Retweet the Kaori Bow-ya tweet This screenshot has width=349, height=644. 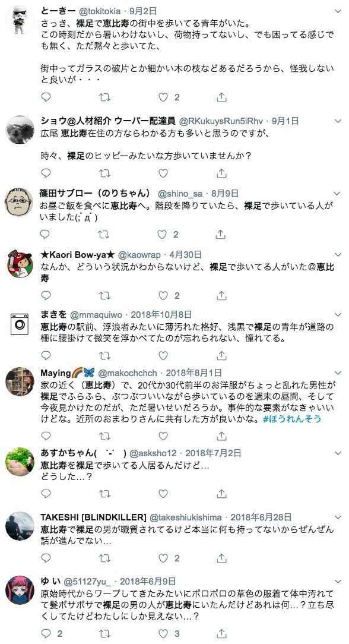[x=104, y=295]
